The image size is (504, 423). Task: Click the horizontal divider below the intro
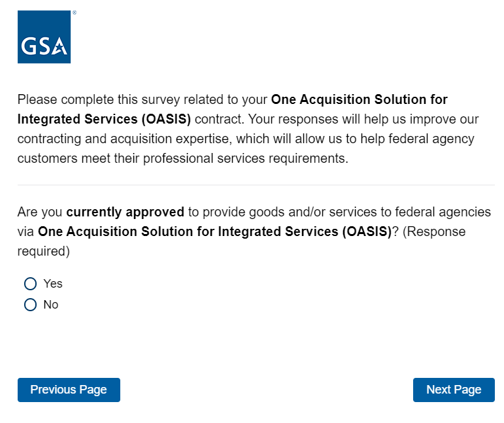click(256, 185)
